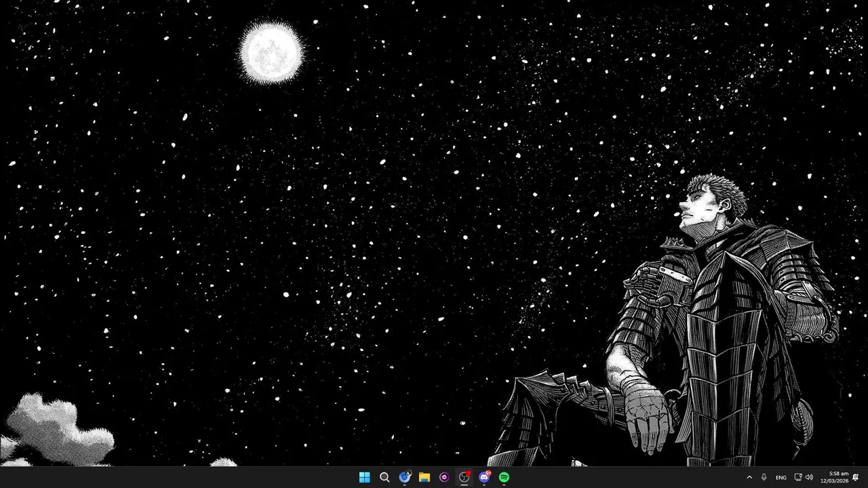Image resolution: width=868 pixels, height=488 pixels.
Task: Show hidden system tray icons
Action: pyautogui.click(x=749, y=477)
